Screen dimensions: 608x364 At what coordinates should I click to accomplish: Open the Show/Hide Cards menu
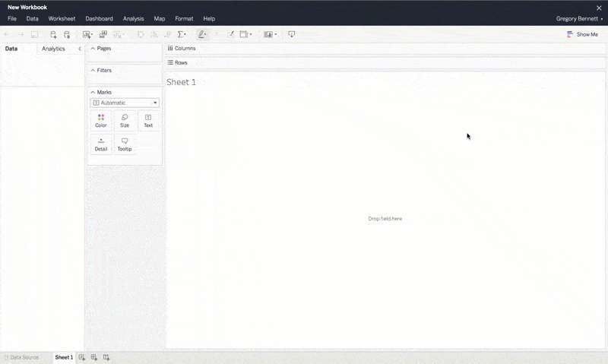point(270,34)
